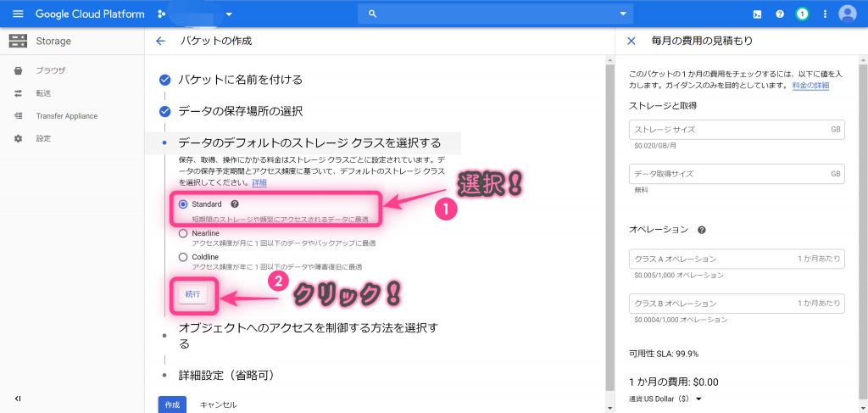
Task: Select the Coldline storage class option
Action: (x=183, y=257)
